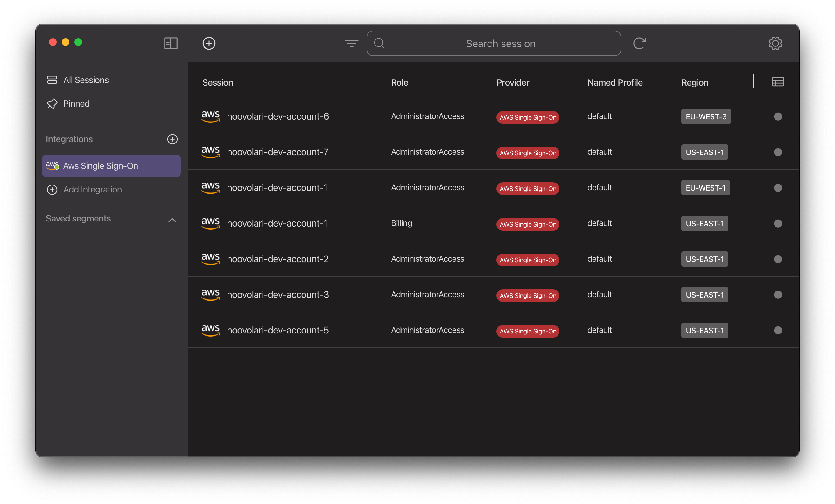Open Pinned sessions list

click(x=76, y=104)
